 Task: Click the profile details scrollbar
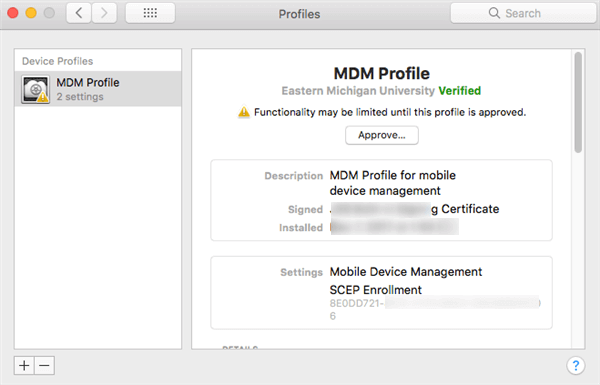(578, 103)
